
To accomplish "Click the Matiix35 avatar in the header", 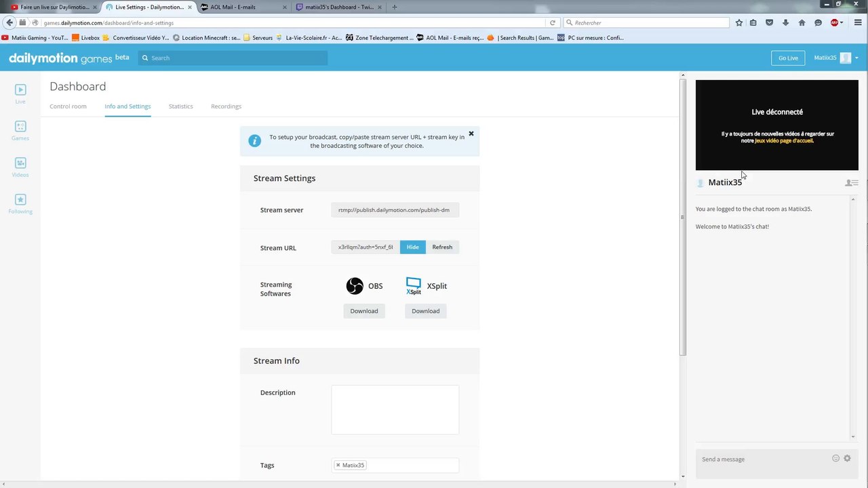I will [846, 58].
